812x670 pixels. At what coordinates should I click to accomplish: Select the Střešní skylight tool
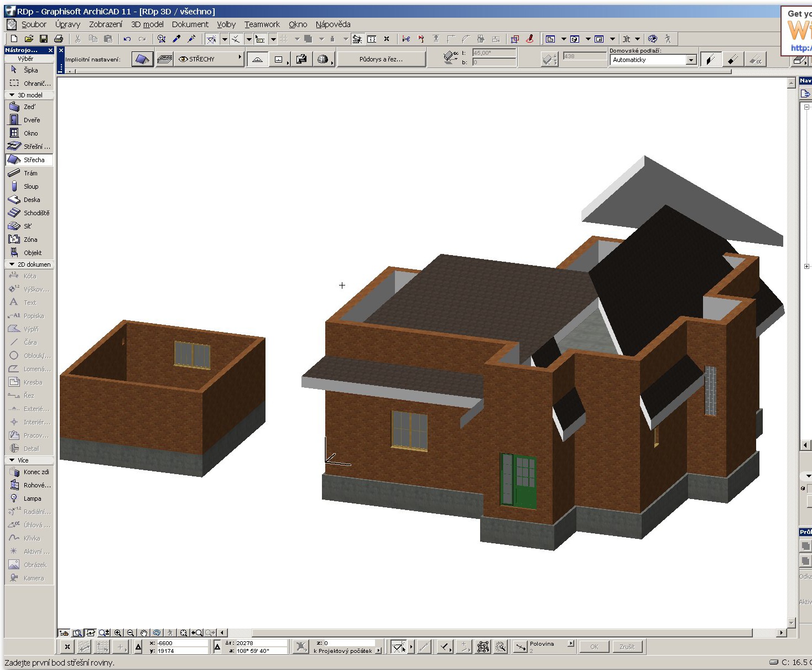point(29,147)
